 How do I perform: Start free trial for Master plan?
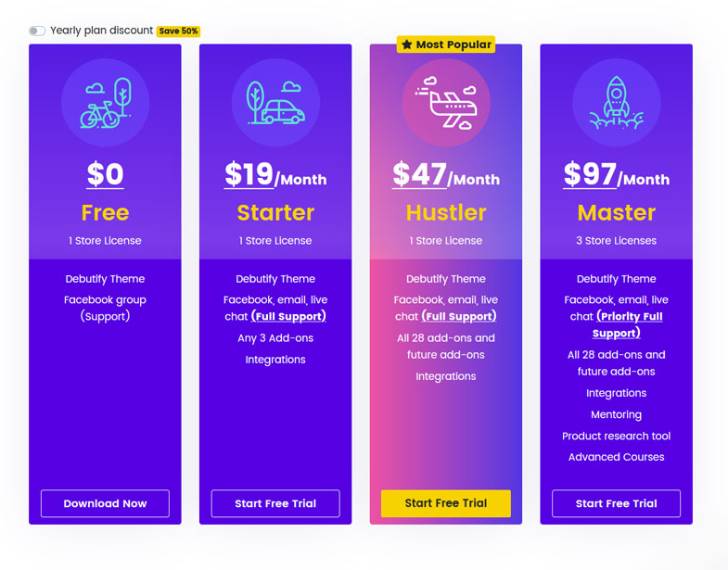pyautogui.click(x=617, y=503)
